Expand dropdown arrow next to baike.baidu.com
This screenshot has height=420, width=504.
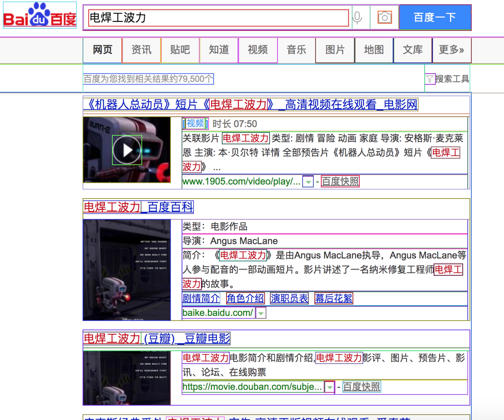pyautogui.click(x=261, y=313)
